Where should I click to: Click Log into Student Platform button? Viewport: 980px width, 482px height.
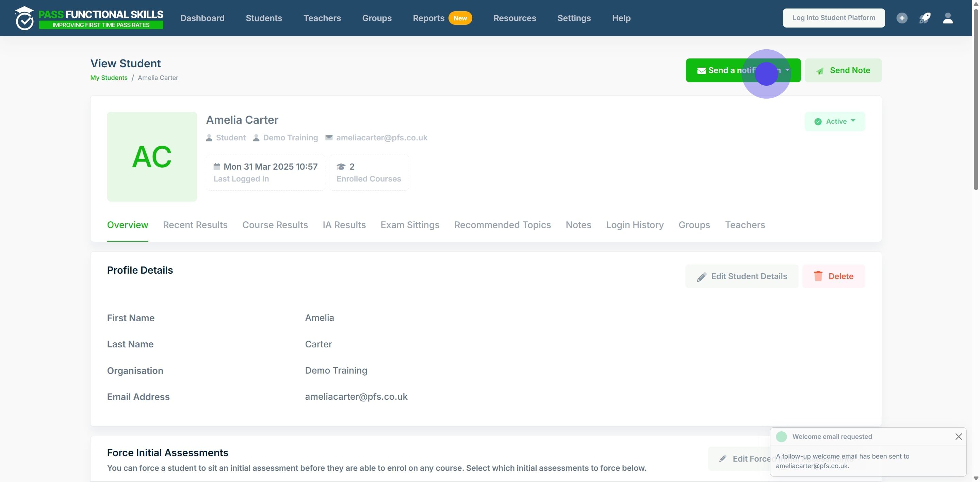click(834, 18)
